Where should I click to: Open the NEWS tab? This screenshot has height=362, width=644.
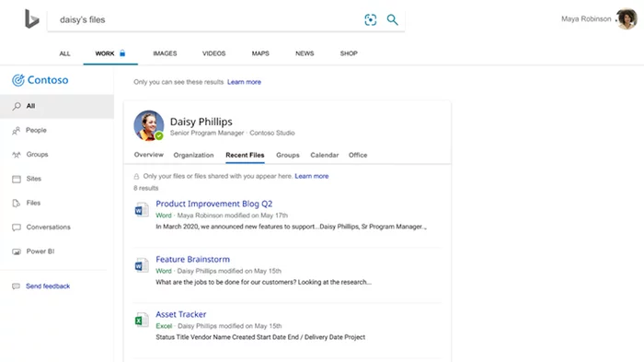coord(305,53)
